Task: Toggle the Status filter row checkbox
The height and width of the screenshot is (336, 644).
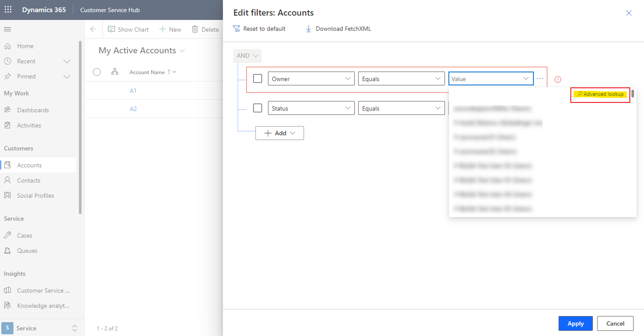Action: click(x=258, y=108)
